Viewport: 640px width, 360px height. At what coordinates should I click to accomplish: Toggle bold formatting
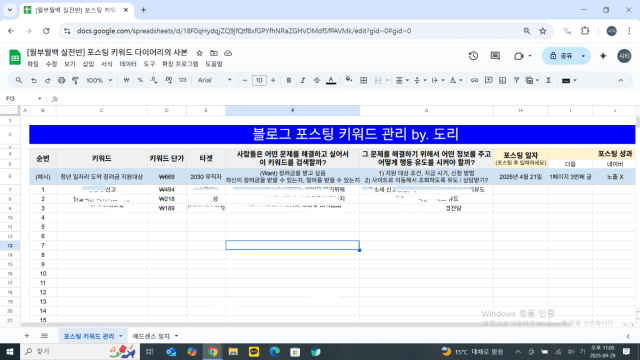[x=289, y=80]
